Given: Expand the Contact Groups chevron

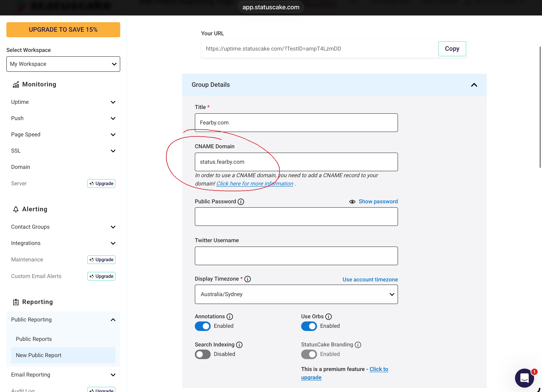Looking at the screenshot, I should point(113,227).
